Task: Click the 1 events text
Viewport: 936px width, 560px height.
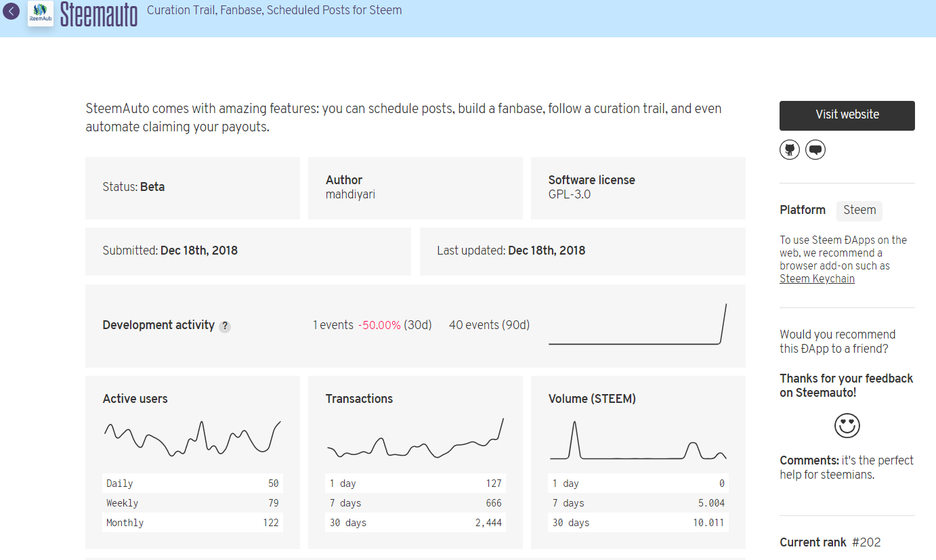Action: [333, 325]
